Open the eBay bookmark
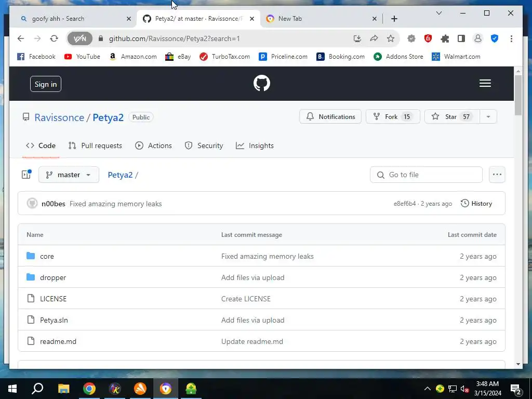Image resolution: width=532 pixels, height=399 pixels. (178, 56)
